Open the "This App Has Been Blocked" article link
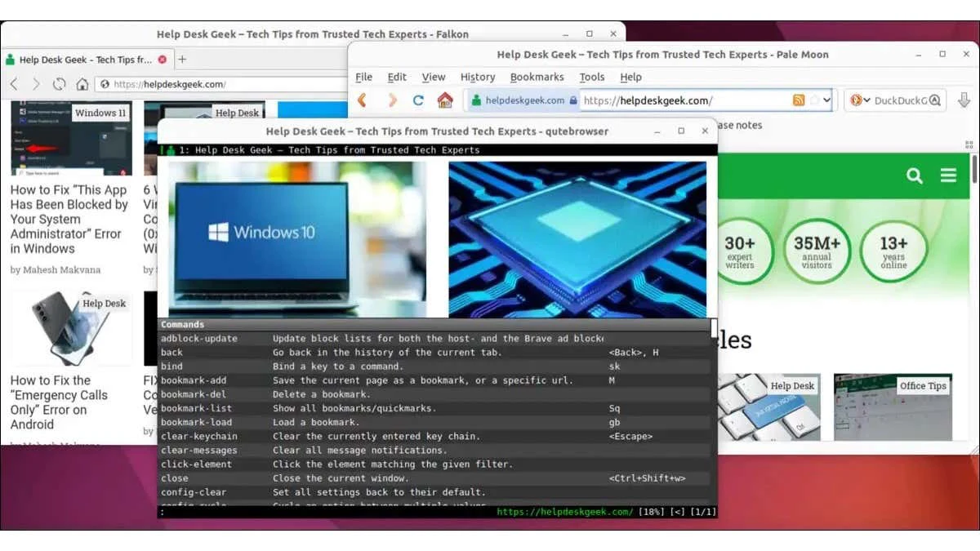 [69, 219]
